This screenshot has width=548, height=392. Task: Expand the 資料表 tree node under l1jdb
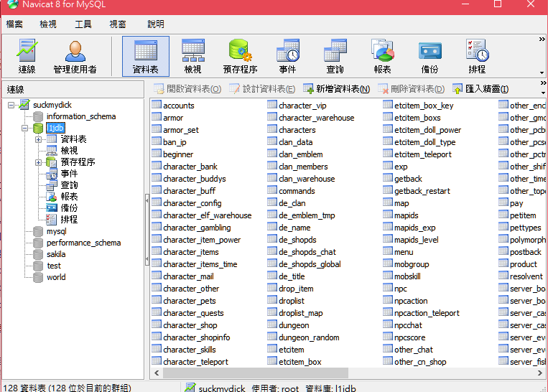(39, 139)
